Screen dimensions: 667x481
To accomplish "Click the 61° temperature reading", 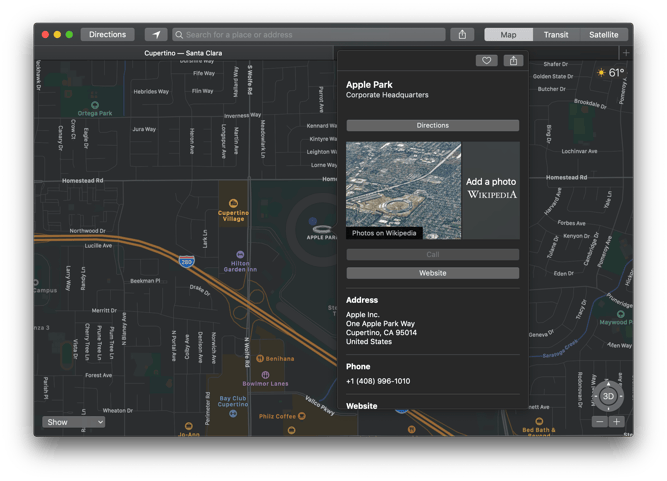I will [x=616, y=73].
